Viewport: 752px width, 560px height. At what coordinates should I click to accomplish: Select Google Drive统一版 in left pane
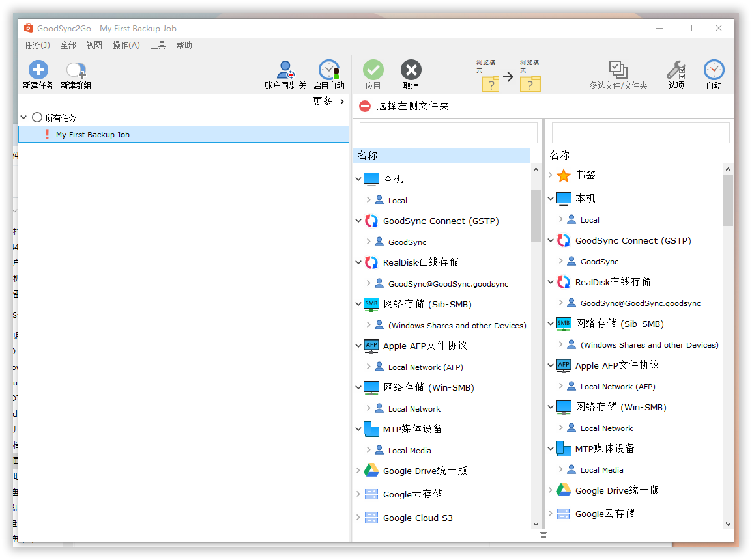point(425,471)
